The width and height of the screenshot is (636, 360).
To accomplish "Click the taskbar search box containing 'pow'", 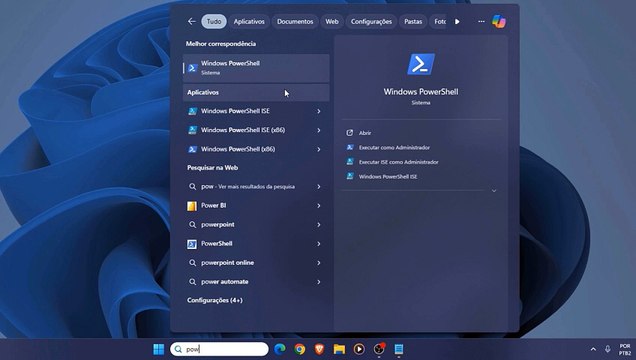I will 219,349.
